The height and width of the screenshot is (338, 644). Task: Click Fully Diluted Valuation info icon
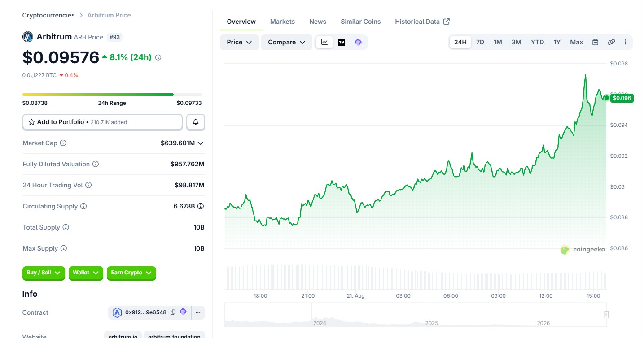click(96, 164)
